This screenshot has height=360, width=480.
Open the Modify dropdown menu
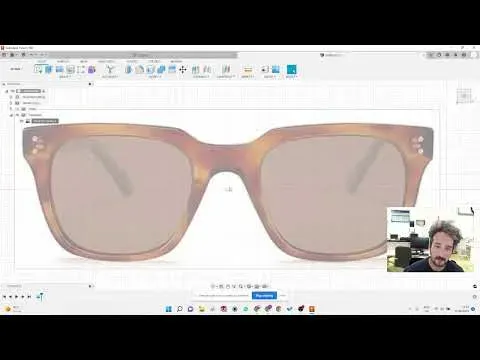coord(155,77)
